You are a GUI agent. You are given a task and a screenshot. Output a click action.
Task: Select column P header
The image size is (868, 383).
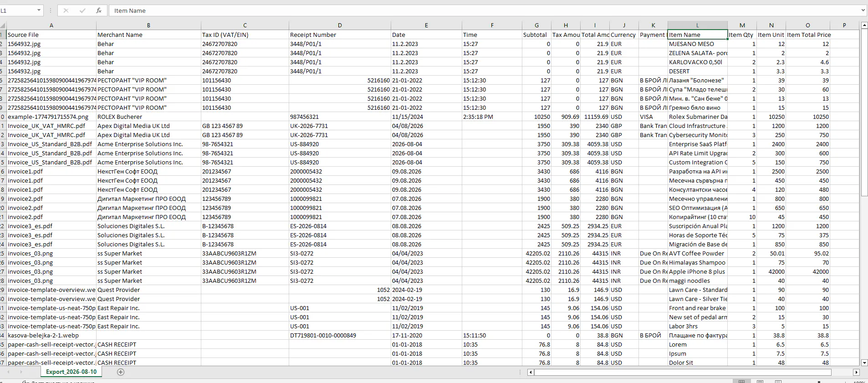pos(844,25)
